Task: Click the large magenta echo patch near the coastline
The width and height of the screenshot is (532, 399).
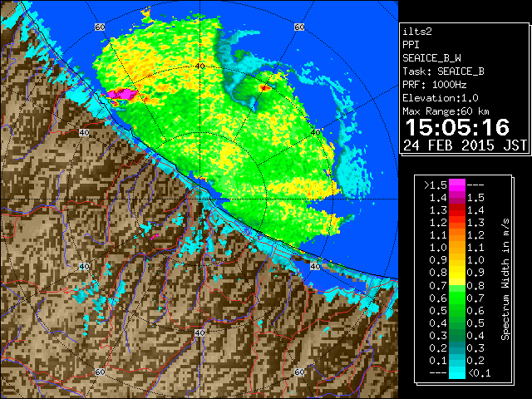Action: coord(121,94)
